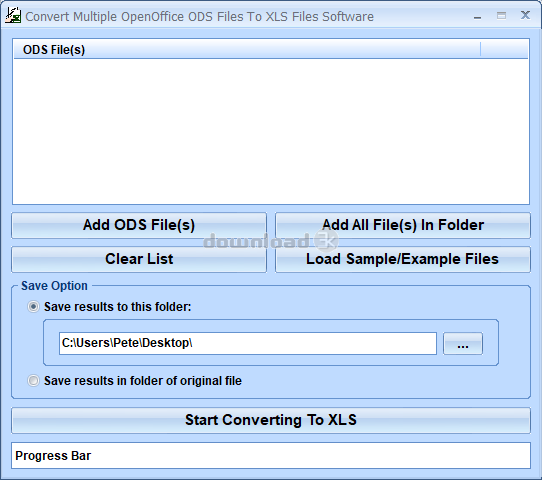Viewport: 542px width, 480px height.
Task: Start Converting To XLS
Action: tap(271, 420)
